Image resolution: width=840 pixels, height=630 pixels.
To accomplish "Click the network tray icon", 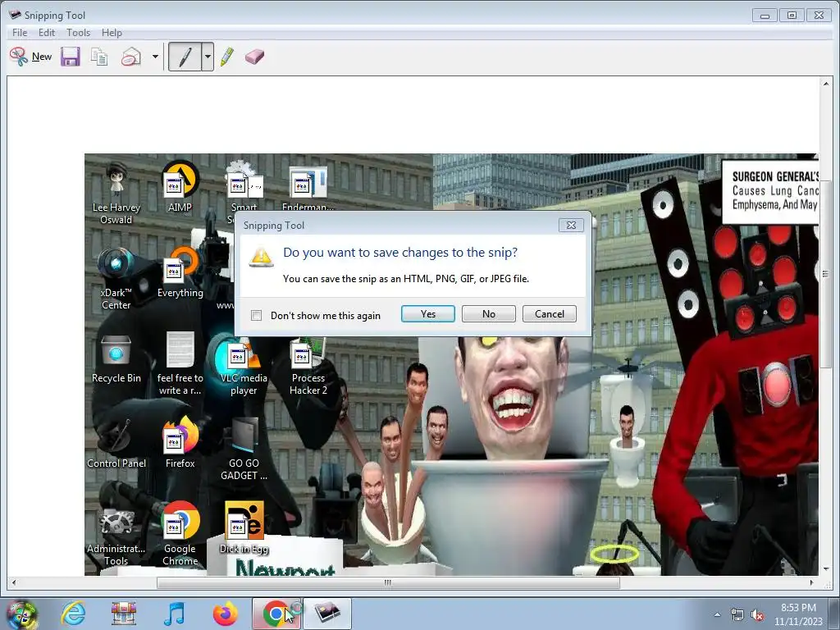I will [x=737, y=615].
